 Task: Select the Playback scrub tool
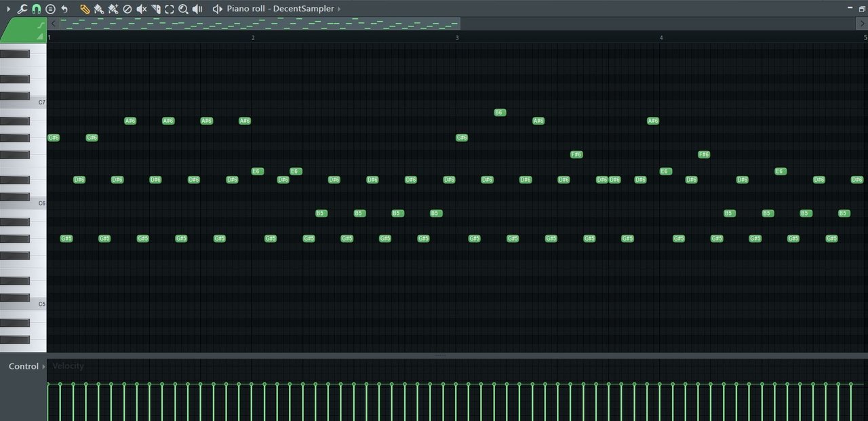(197, 9)
